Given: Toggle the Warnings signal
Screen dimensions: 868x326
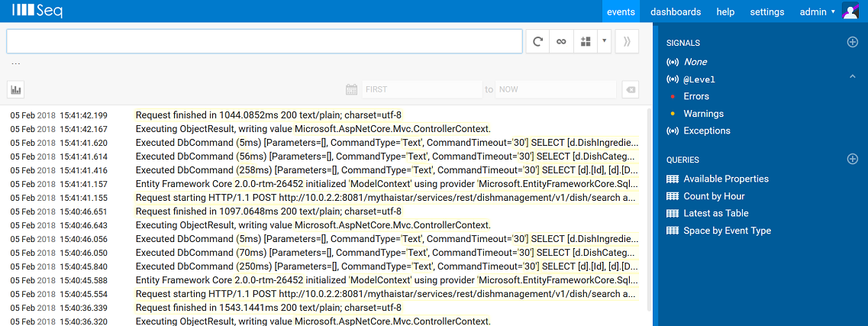Looking at the screenshot, I should pyautogui.click(x=703, y=114).
